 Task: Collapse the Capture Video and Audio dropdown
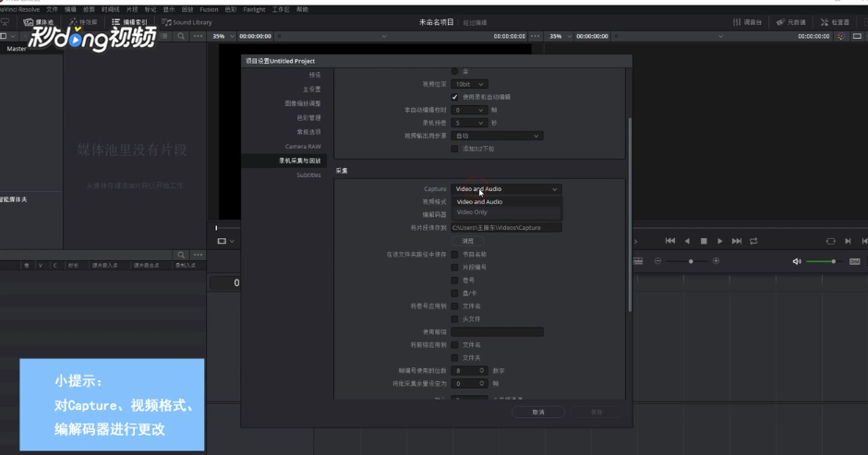pos(506,189)
